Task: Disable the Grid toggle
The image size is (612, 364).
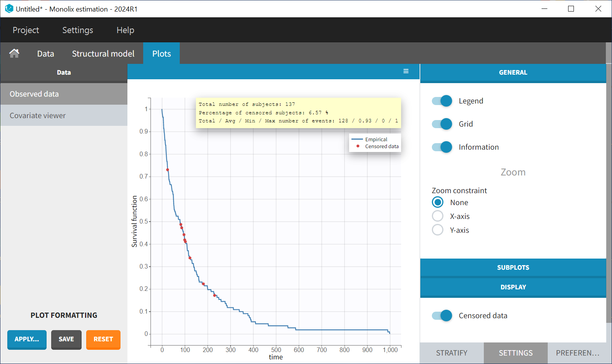Action: (x=442, y=124)
